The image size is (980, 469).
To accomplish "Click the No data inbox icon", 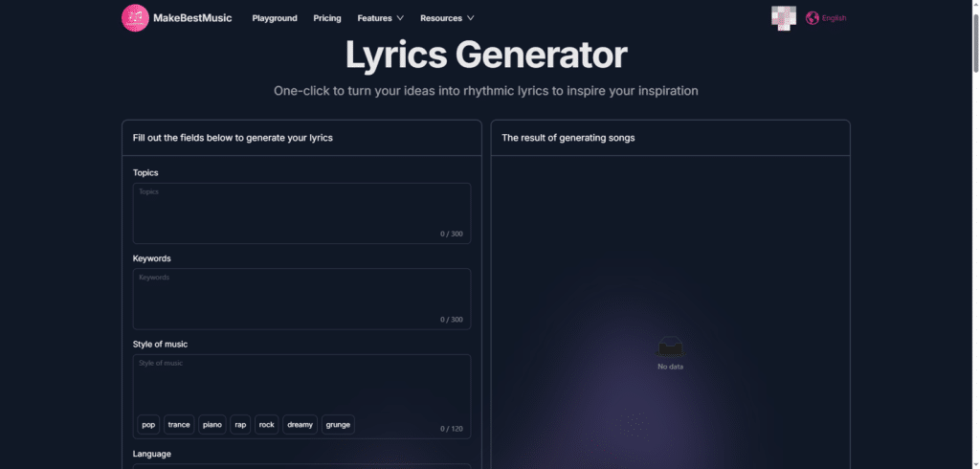I will 670,347.
